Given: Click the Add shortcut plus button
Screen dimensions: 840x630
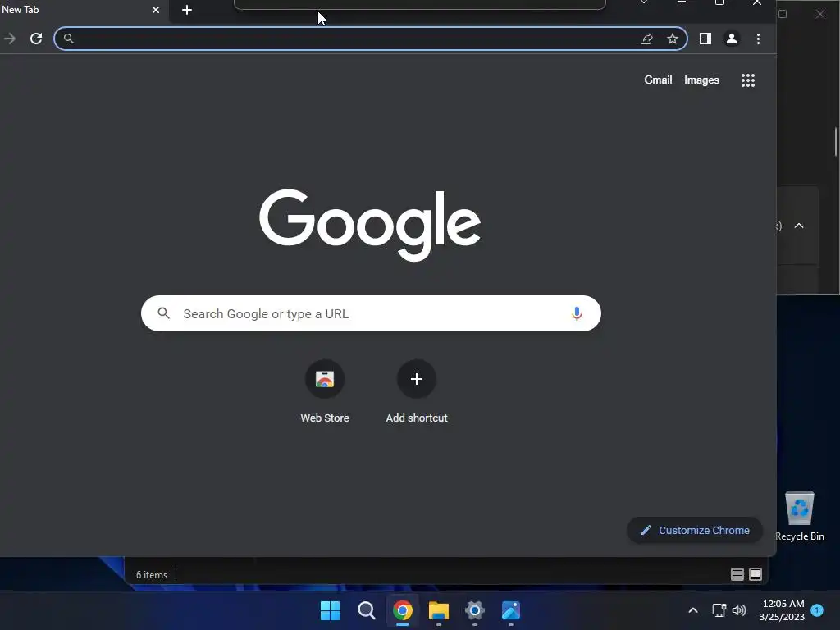Looking at the screenshot, I should click(x=416, y=379).
